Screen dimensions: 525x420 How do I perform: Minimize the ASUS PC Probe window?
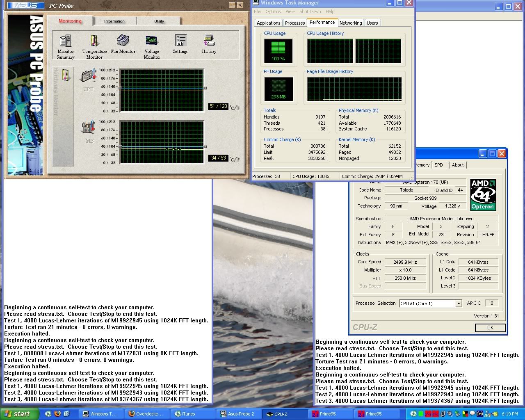231,5
